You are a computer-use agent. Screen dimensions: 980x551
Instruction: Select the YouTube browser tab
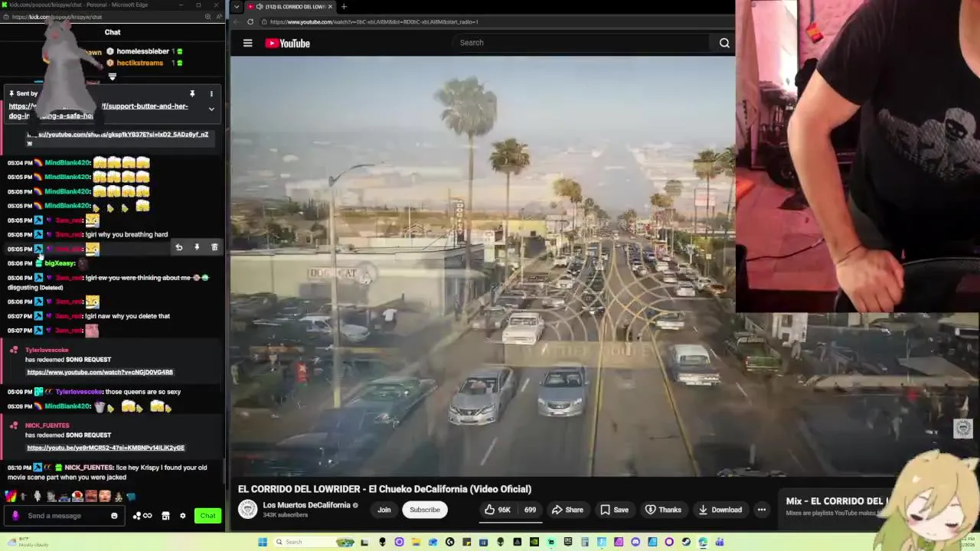click(x=291, y=7)
